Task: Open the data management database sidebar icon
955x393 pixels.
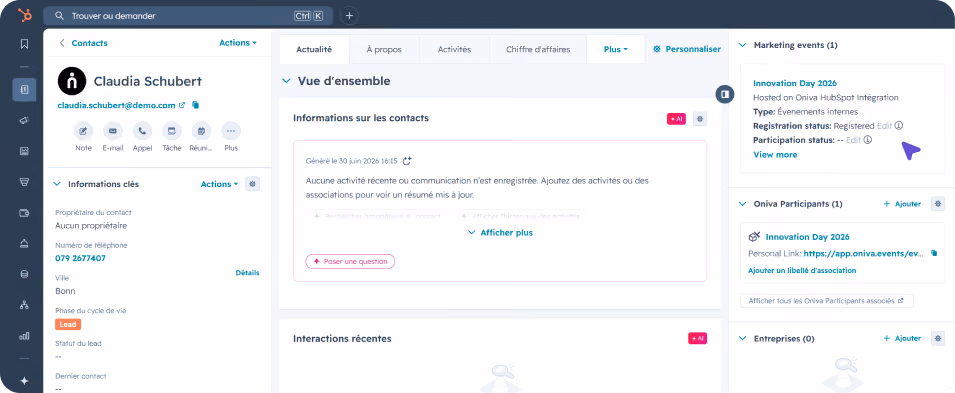Action: [24, 274]
